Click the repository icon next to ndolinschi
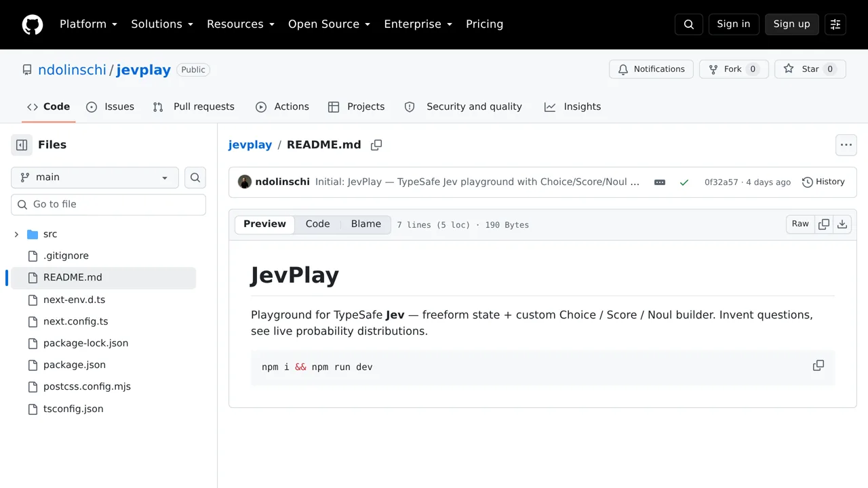The width and height of the screenshot is (868, 488). coord(27,70)
